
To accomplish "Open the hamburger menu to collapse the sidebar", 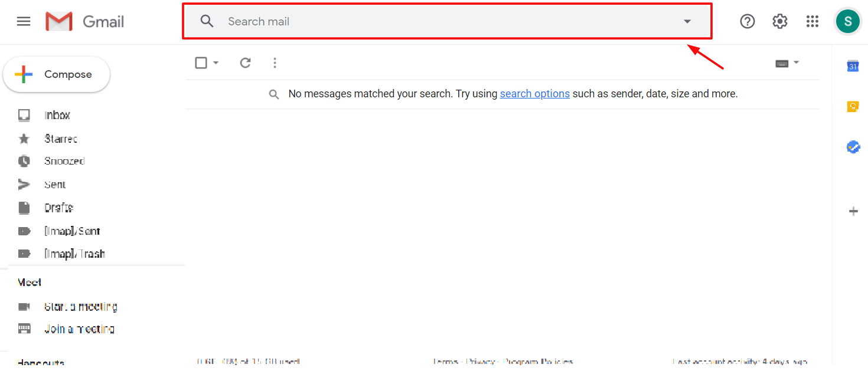I will [x=23, y=21].
